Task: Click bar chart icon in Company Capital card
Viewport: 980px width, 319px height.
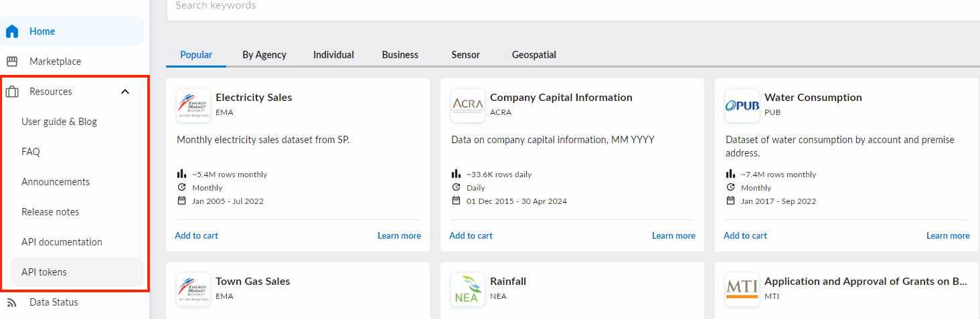Action: [456, 174]
